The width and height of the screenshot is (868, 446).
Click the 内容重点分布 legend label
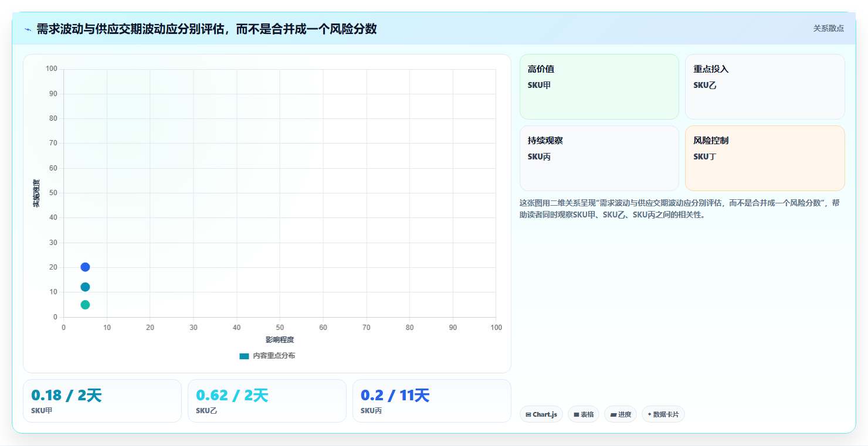[274, 356]
